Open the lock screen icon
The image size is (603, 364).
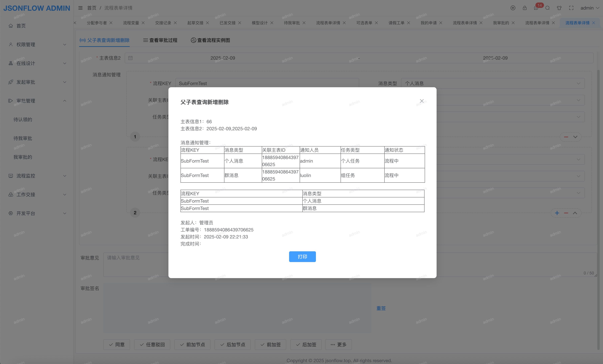524,8
